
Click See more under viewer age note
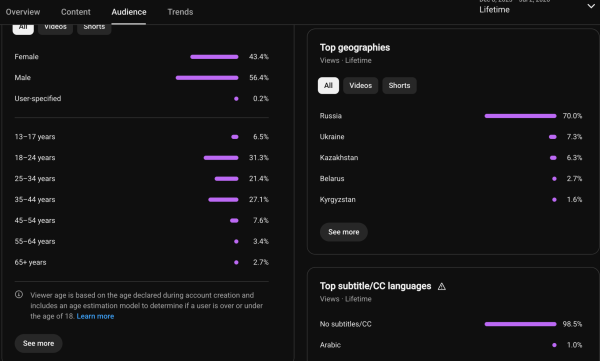(x=38, y=343)
